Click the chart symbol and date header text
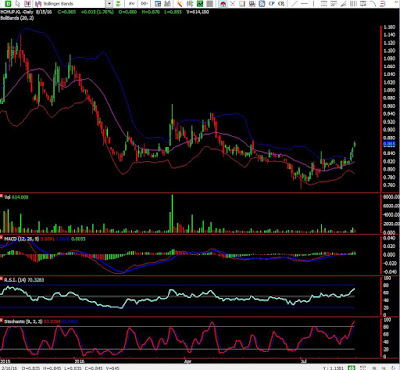400x370 pixels. pyautogui.click(x=27, y=12)
